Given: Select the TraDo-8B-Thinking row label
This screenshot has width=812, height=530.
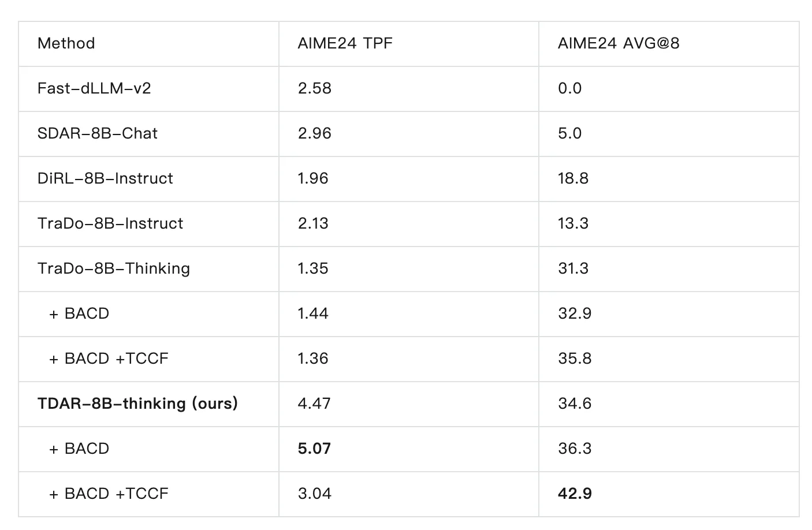Looking at the screenshot, I should 113,268.
